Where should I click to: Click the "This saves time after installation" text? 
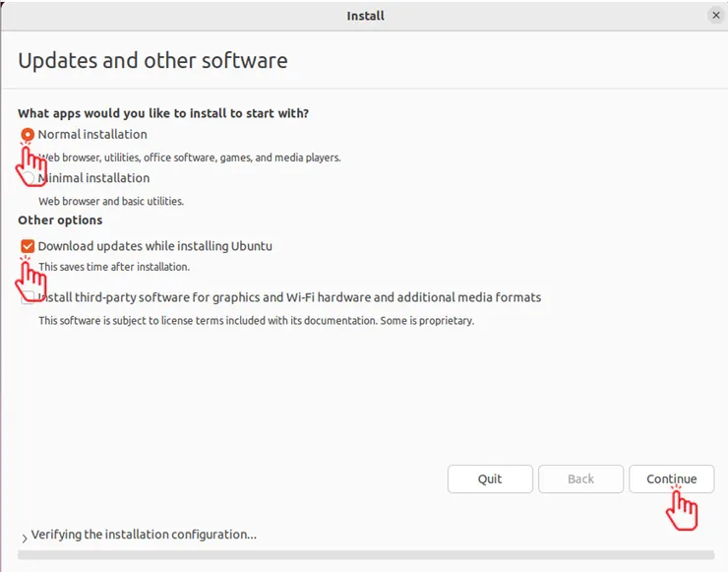pos(113,267)
